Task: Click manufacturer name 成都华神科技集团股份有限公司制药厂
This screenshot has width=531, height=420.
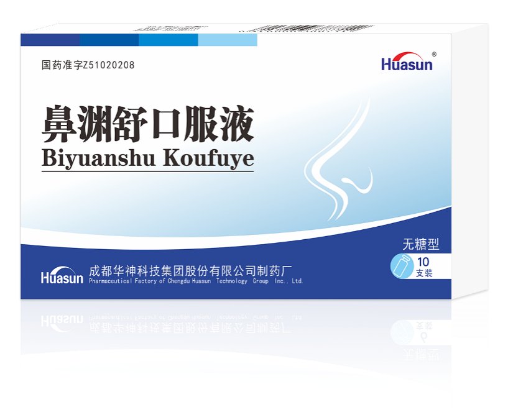Action: coord(190,271)
